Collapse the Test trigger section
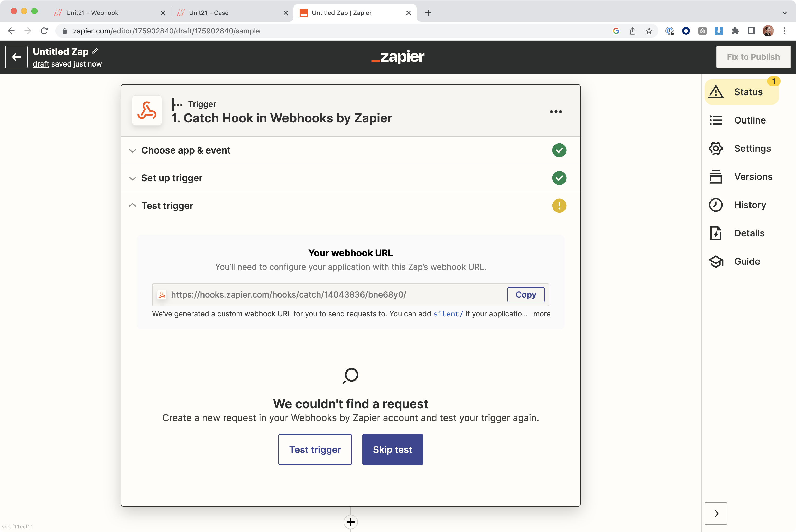This screenshot has height=532, width=796. [167, 206]
